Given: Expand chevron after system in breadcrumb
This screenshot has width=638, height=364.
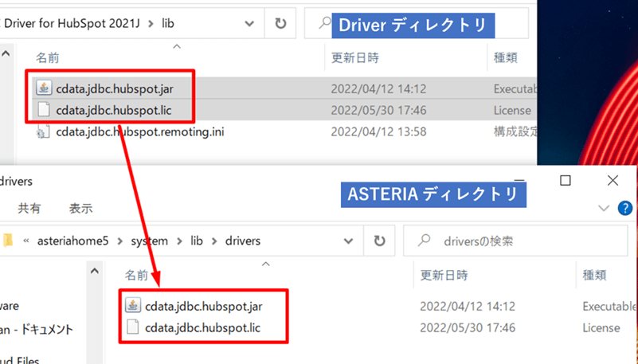Looking at the screenshot, I should coord(179,241).
